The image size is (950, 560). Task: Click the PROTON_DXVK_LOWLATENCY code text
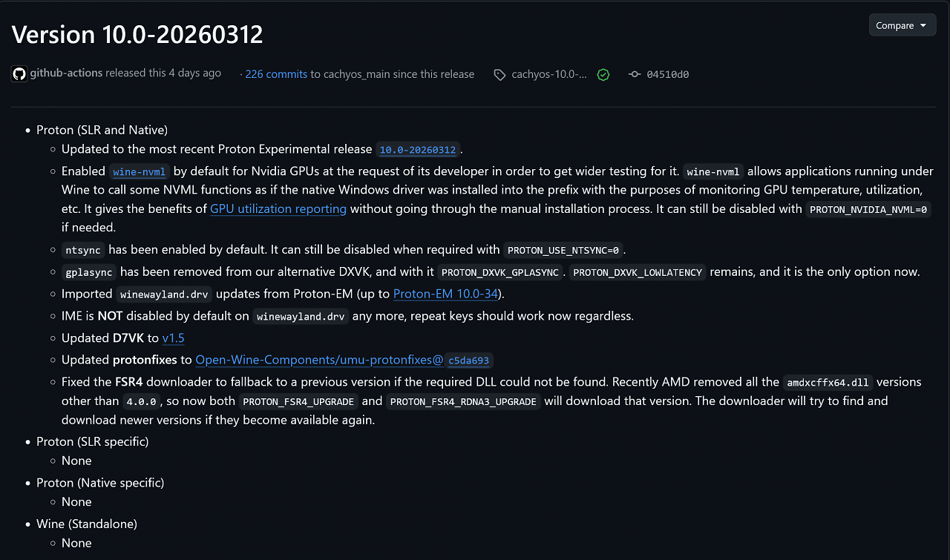pyautogui.click(x=638, y=272)
